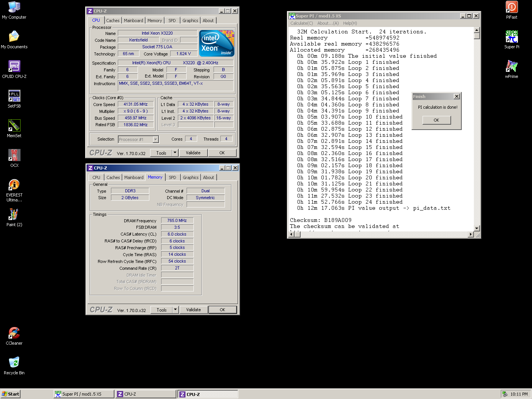
Task: Open the Windows Start menu
Action: point(10,394)
